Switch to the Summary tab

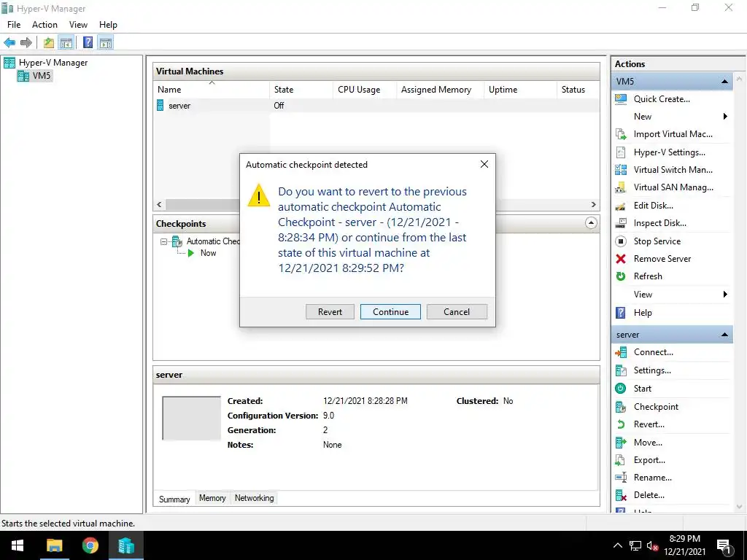[x=174, y=499]
